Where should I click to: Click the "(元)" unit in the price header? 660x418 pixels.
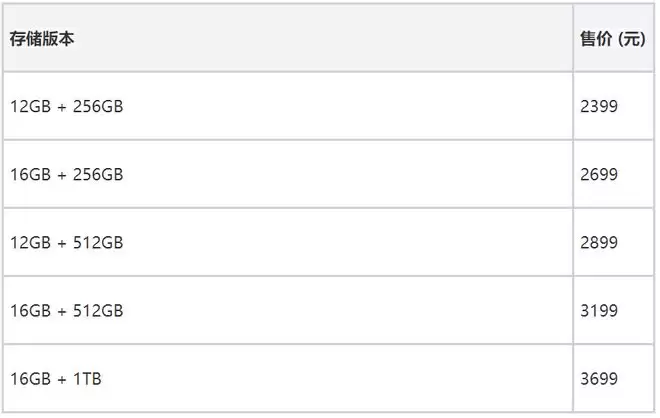point(631,38)
